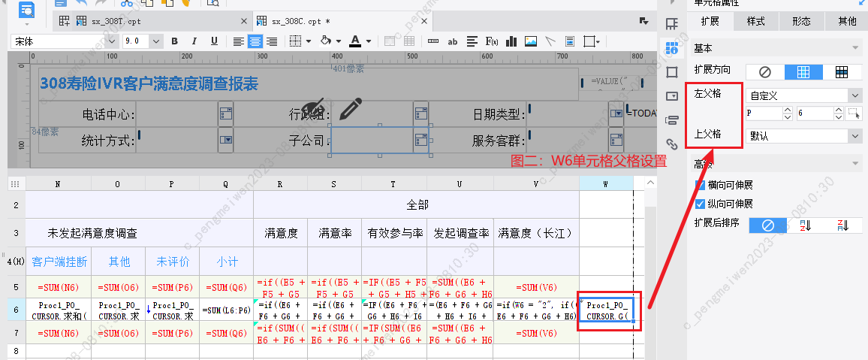Set expansion direction to horizontal
The image size is (868, 360).
[x=842, y=72]
